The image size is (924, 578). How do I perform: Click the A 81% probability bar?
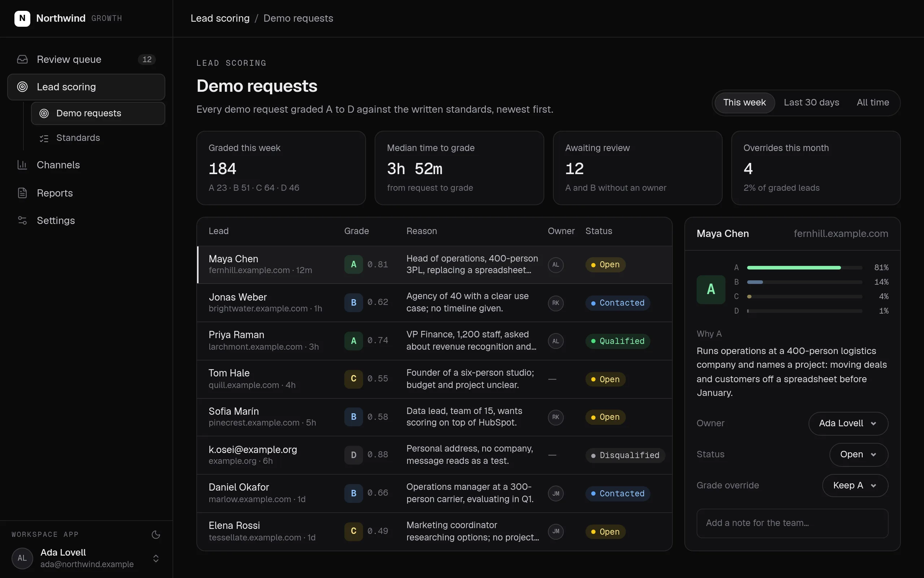pos(805,268)
